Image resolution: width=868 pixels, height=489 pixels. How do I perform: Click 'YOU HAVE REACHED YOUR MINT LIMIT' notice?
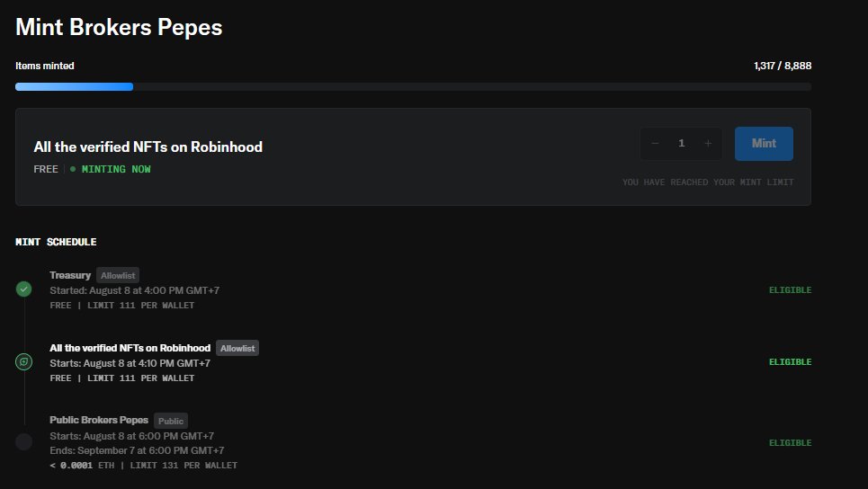pos(708,182)
